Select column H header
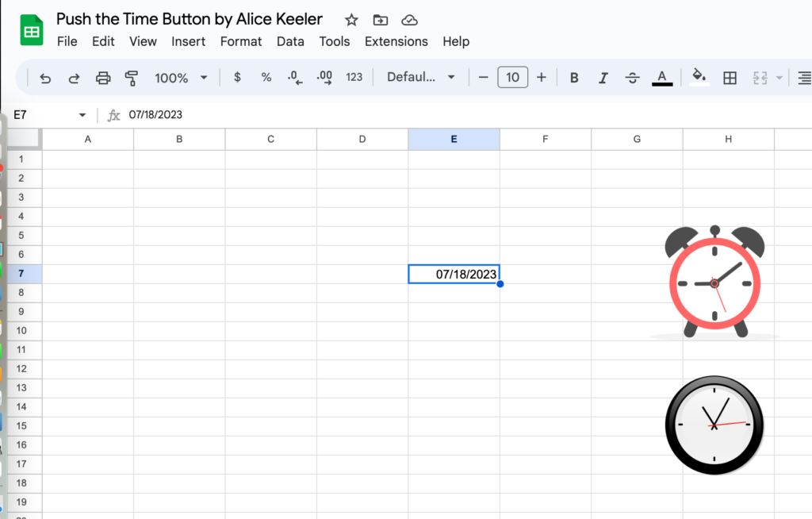Viewport: 812px width, 519px height. click(x=729, y=139)
